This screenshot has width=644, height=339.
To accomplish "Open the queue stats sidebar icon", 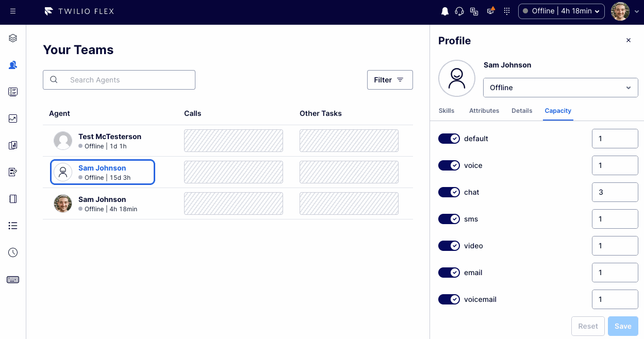I will click(13, 92).
